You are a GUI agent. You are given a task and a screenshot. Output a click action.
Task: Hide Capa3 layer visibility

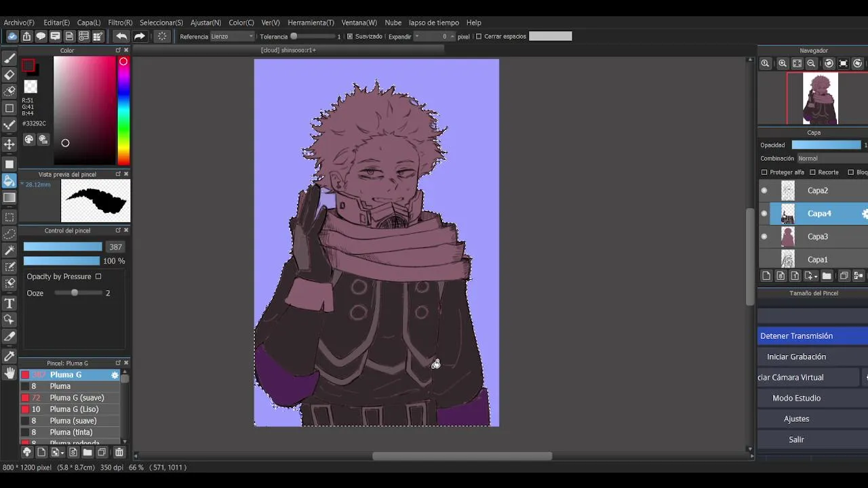[x=764, y=237]
